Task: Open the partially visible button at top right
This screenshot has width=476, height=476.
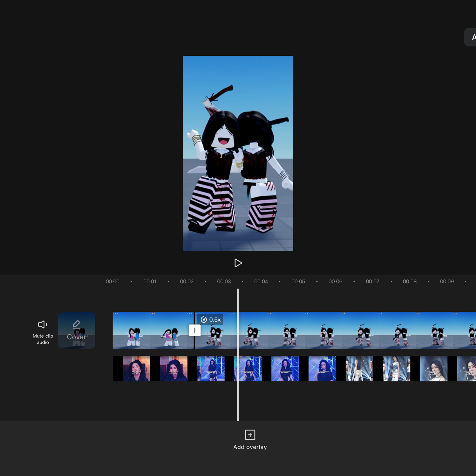Action: pos(470,37)
